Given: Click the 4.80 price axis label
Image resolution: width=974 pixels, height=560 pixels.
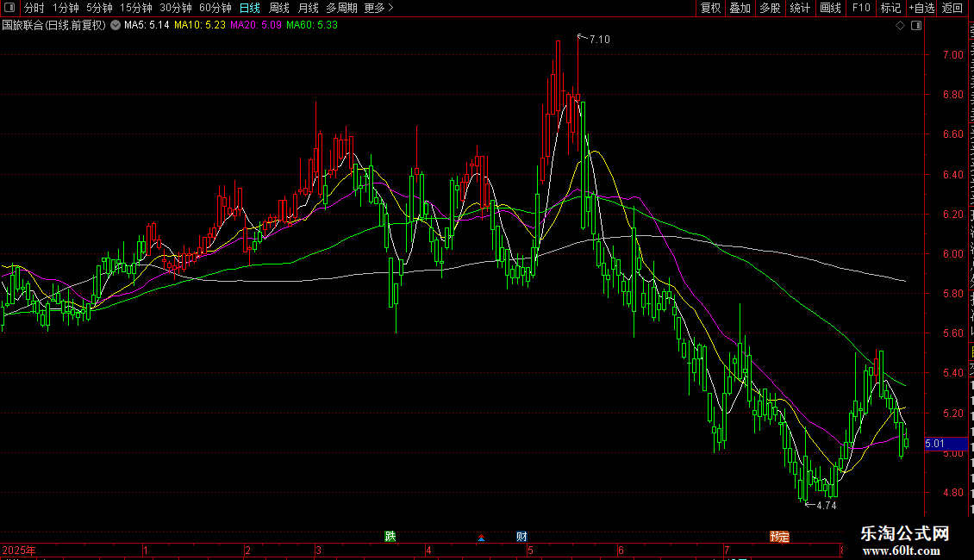Looking at the screenshot, I should (x=952, y=493).
